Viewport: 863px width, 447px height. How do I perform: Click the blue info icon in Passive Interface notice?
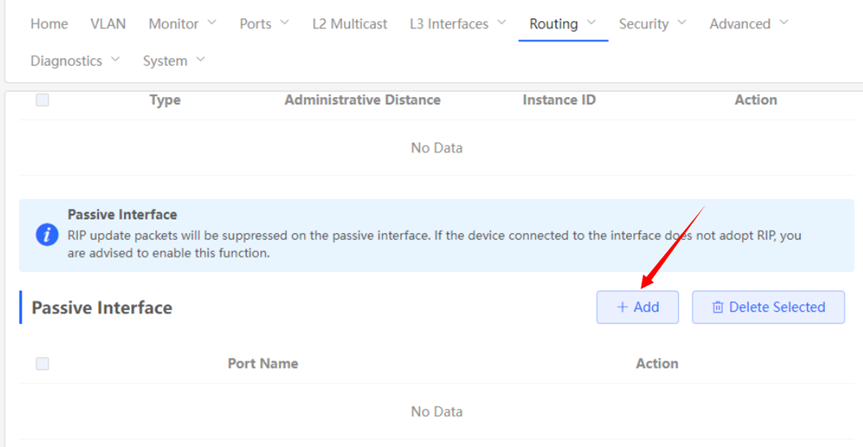coord(47,235)
